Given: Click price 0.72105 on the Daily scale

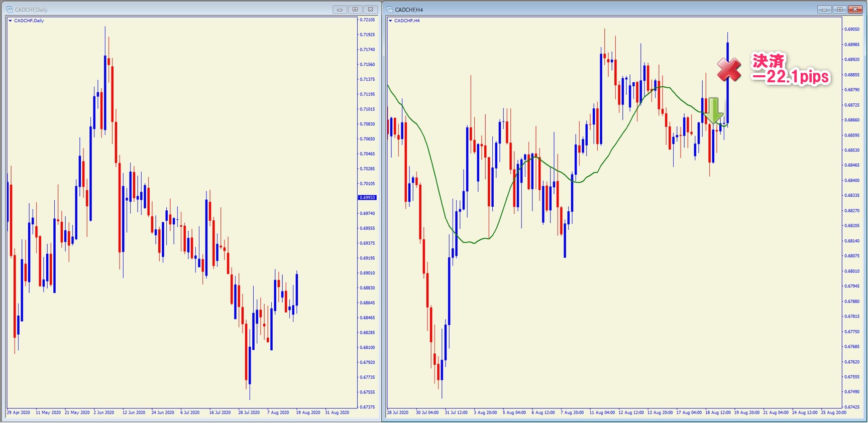Looking at the screenshot, I should pos(368,20).
